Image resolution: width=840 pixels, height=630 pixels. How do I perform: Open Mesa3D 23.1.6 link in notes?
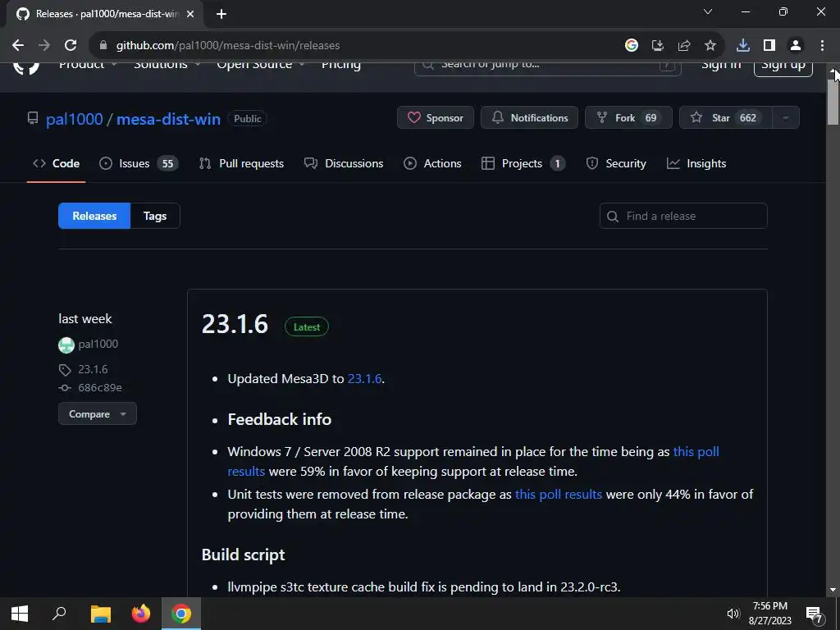tap(364, 379)
